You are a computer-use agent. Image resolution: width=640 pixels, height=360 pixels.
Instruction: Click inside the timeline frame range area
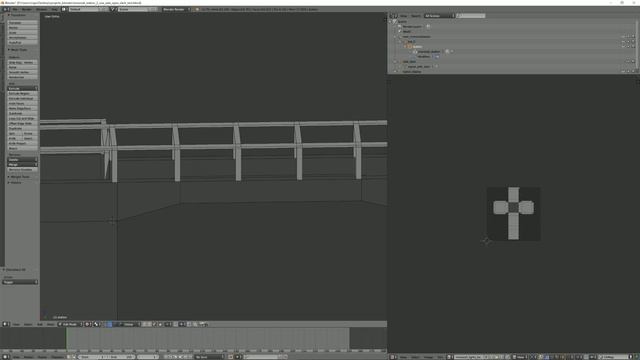click(208, 338)
